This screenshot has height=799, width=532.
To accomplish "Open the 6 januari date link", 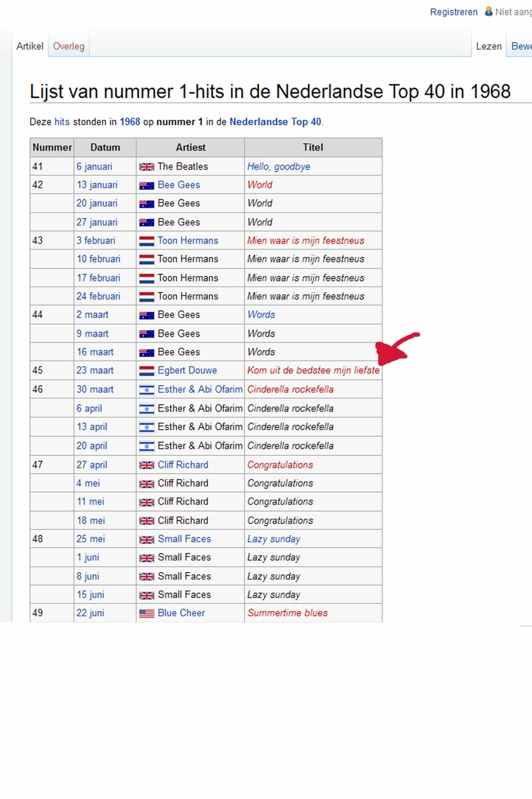I will [94, 166].
